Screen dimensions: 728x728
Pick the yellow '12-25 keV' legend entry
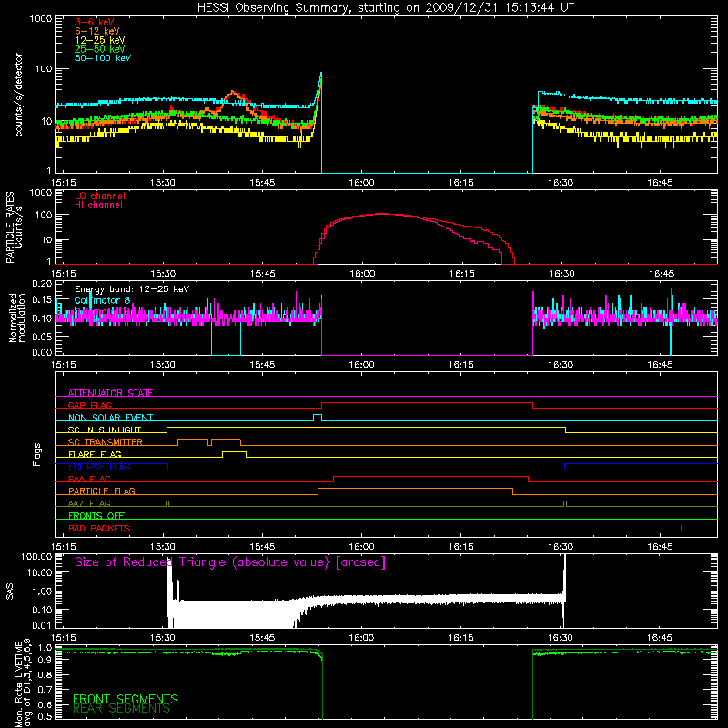tap(100, 40)
